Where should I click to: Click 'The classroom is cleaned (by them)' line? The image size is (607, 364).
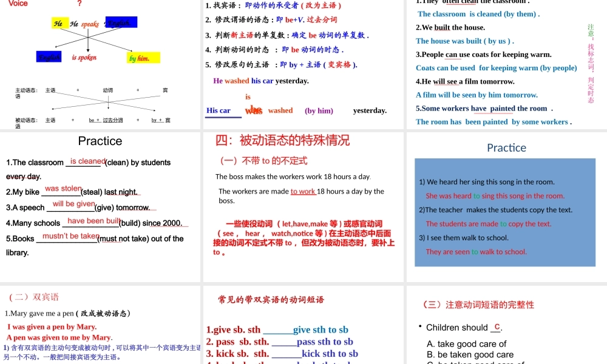tap(478, 14)
